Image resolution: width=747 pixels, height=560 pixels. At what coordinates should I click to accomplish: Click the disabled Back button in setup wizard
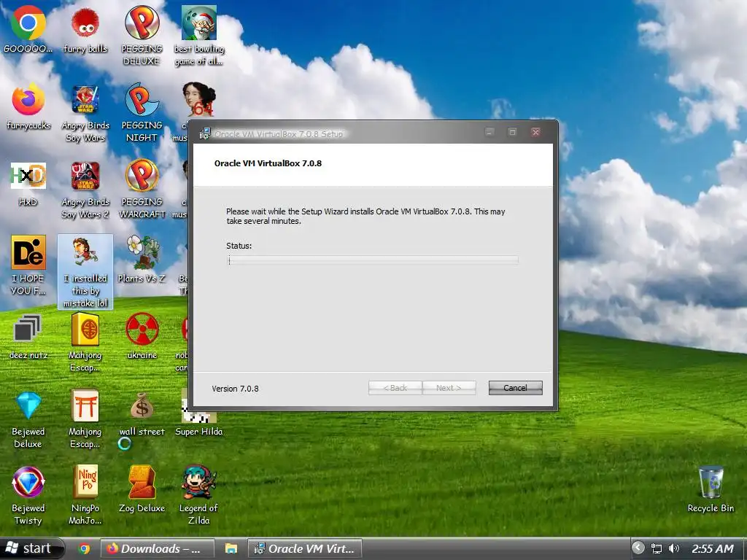(395, 388)
